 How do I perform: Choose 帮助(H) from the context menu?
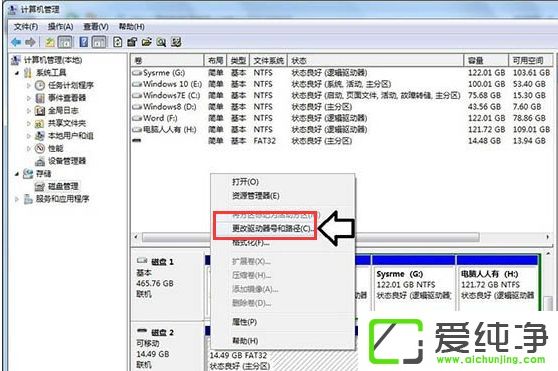click(245, 340)
